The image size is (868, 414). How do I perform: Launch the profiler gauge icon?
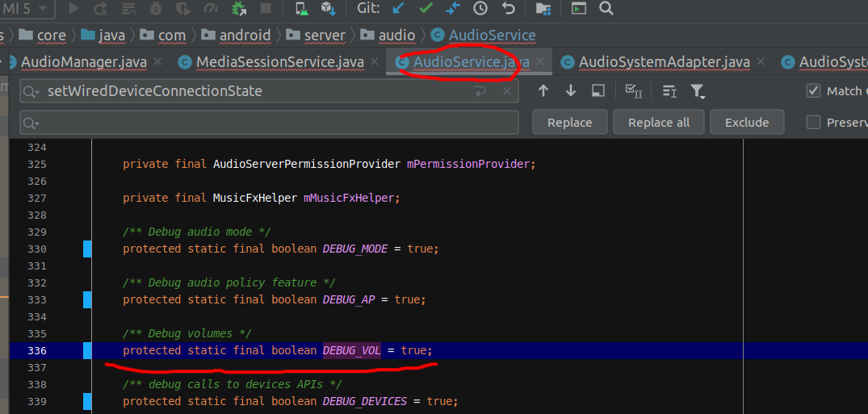[x=211, y=8]
